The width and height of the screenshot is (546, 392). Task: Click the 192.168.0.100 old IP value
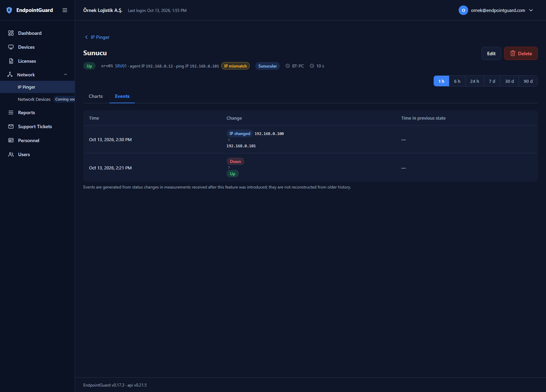269,134
